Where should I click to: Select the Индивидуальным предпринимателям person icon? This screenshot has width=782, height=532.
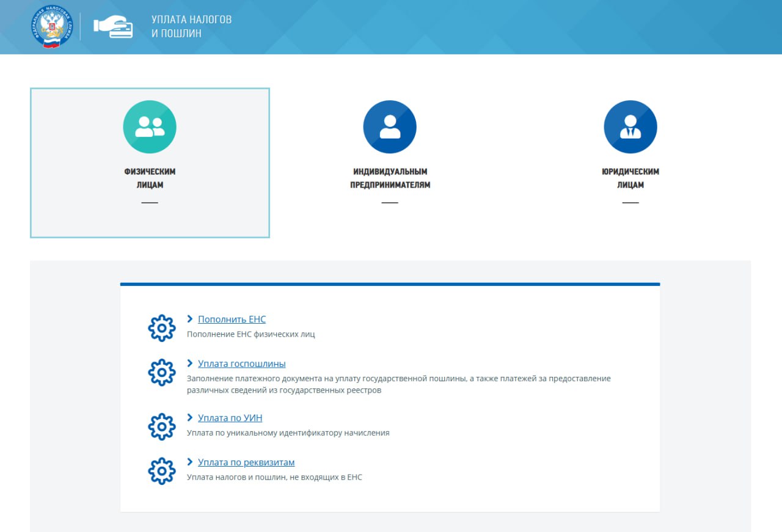(390, 127)
